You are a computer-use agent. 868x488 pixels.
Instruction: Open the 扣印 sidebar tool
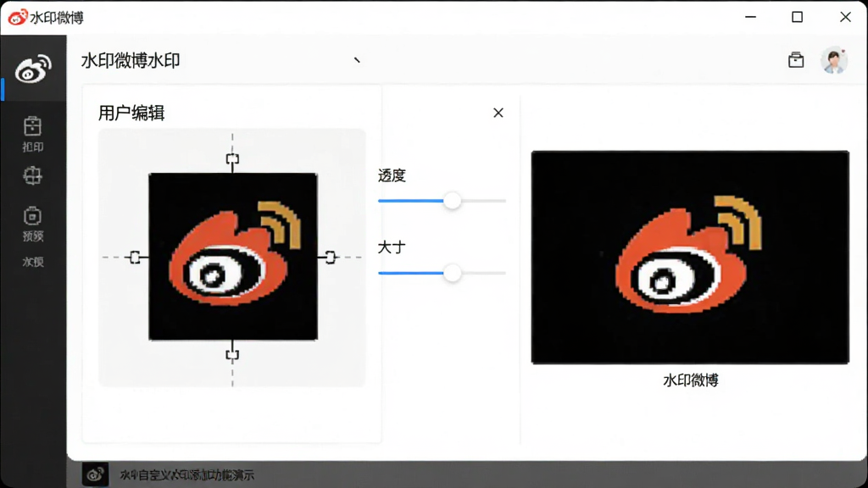tap(33, 134)
